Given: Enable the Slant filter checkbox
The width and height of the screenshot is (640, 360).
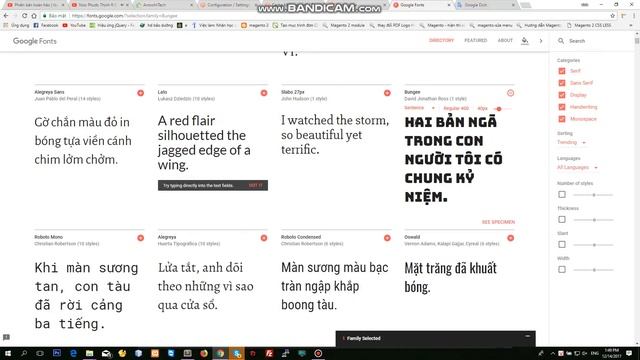Looking at the screenshot, I should click(562, 244).
